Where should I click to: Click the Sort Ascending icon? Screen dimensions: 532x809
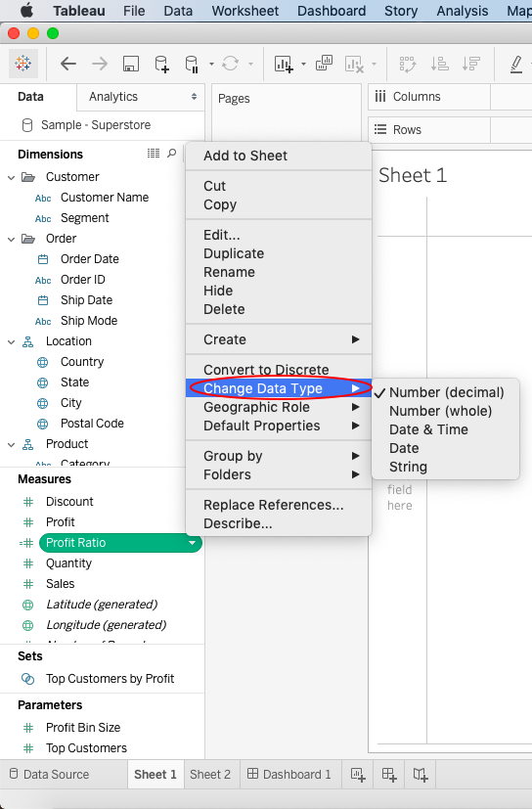[x=440, y=64]
